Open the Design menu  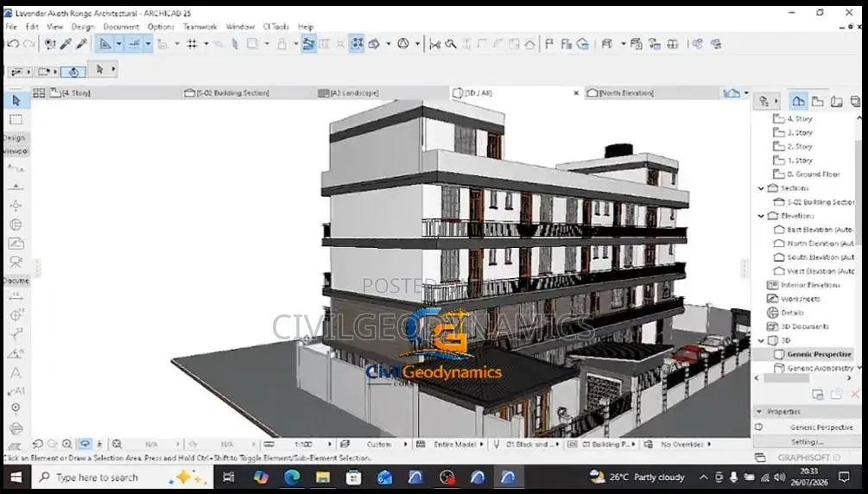(83, 27)
